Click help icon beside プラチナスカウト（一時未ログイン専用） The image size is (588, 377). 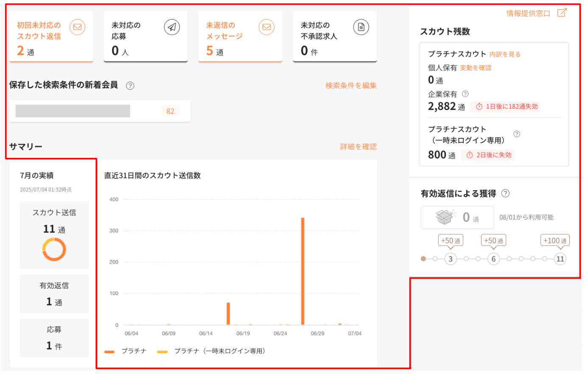pos(516,134)
